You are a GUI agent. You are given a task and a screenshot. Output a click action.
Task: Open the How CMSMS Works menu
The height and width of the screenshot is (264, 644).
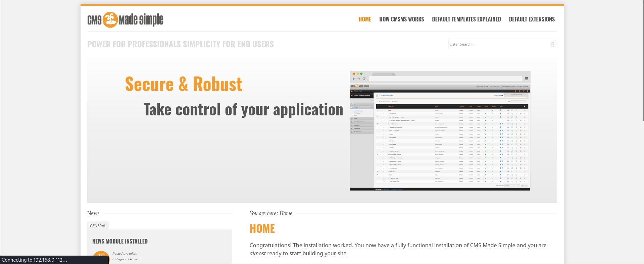click(x=401, y=19)
